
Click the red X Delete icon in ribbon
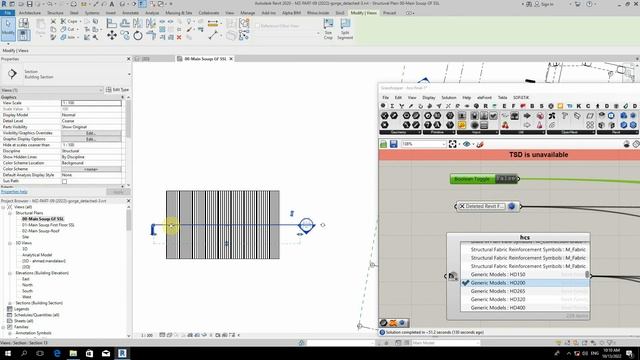click(x=179, y=37)
